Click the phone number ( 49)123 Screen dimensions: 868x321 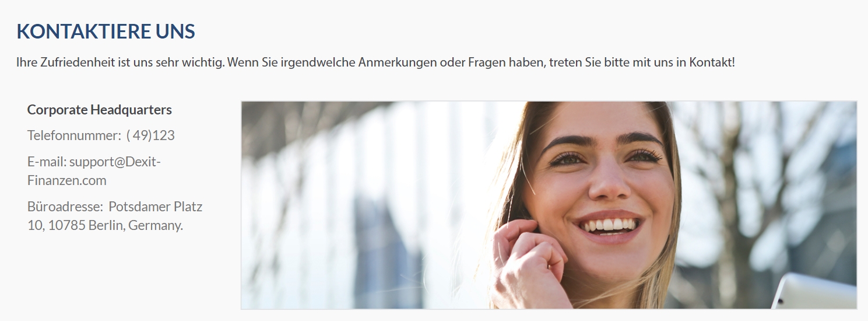(150, 135)
